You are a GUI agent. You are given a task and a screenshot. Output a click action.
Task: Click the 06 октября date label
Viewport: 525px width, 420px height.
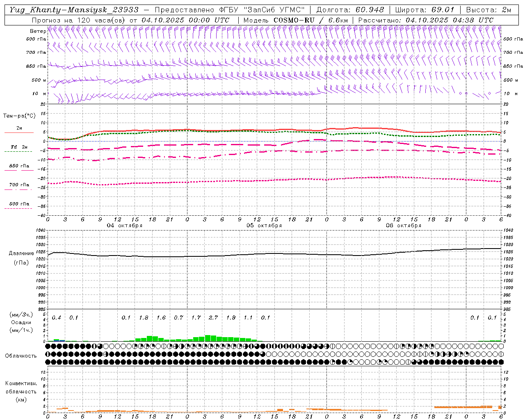pos(404,226)
